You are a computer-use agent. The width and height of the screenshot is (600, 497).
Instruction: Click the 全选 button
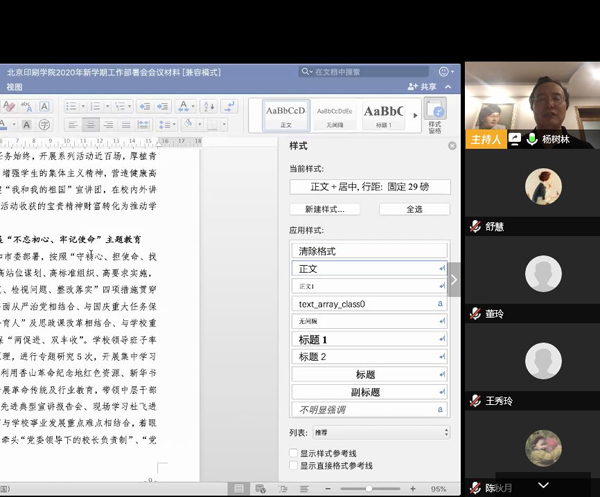(x=414, y=209)
